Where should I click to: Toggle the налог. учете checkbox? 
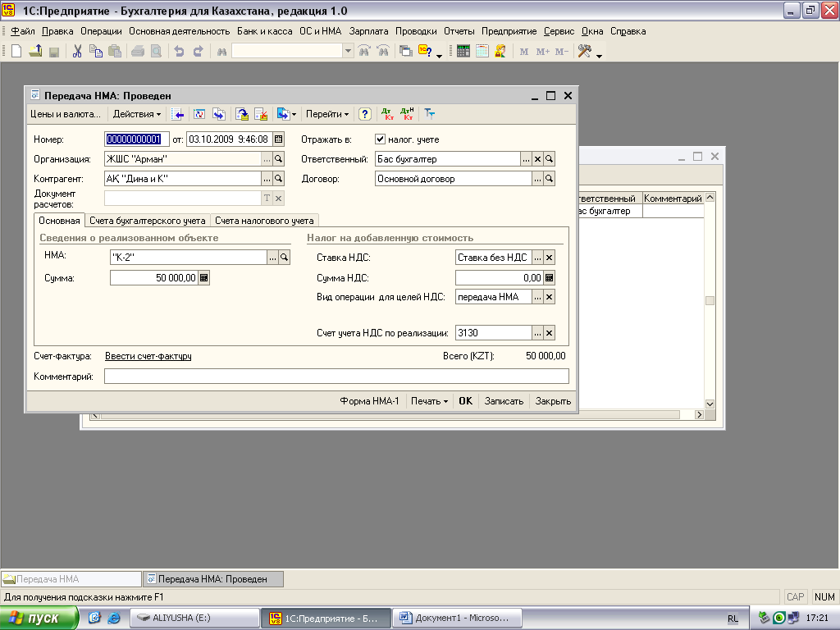(380, 139)
